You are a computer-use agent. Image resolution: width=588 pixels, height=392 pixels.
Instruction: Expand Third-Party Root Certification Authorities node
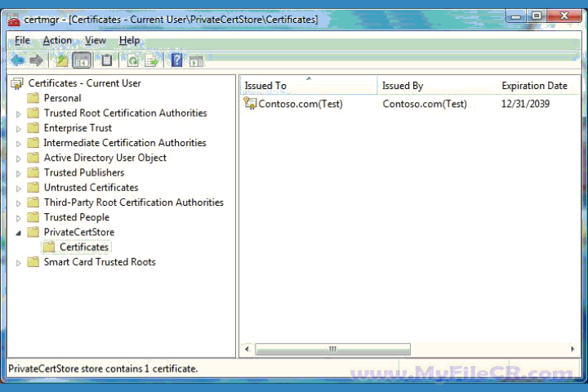[x=18, y=203]
